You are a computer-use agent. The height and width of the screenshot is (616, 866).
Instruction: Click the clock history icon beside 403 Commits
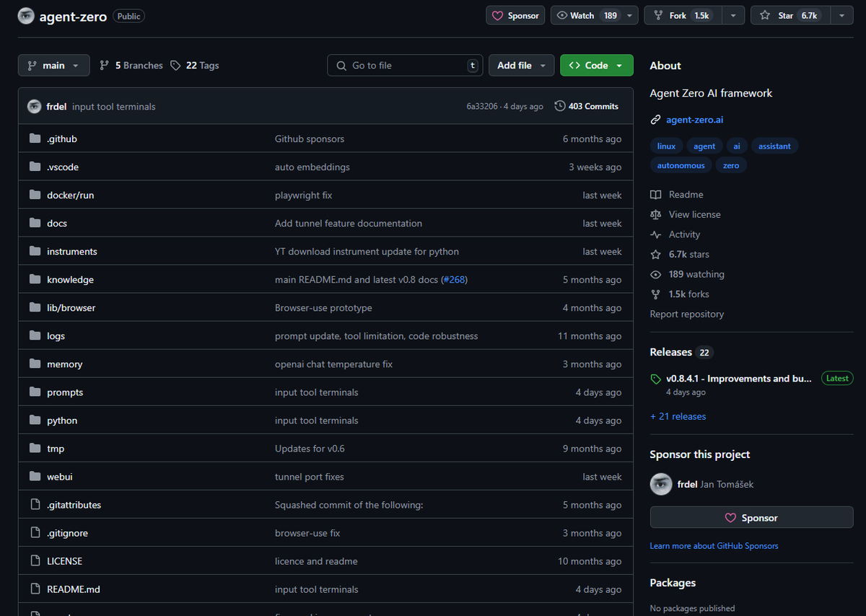[x=560, y=106]
